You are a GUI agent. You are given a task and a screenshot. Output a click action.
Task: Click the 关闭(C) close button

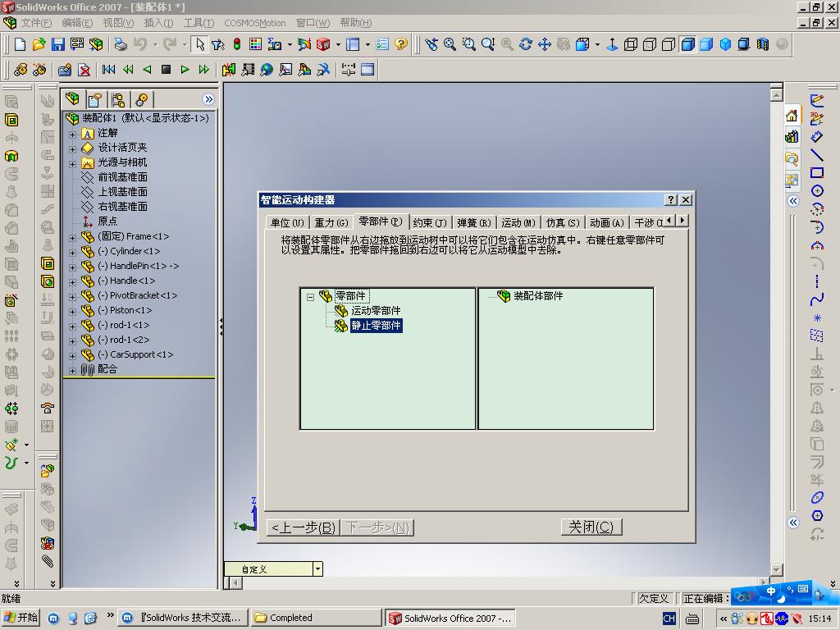click(591, 527)
